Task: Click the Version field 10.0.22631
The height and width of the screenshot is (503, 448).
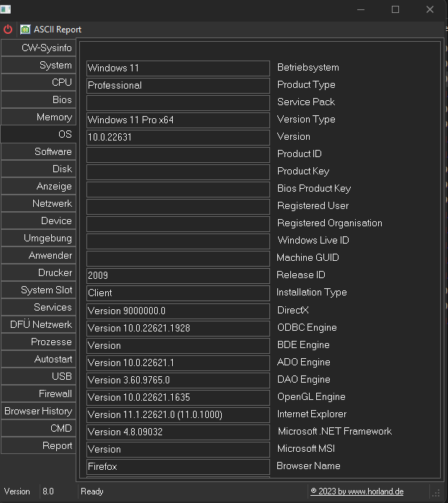Action: (178, 138)
